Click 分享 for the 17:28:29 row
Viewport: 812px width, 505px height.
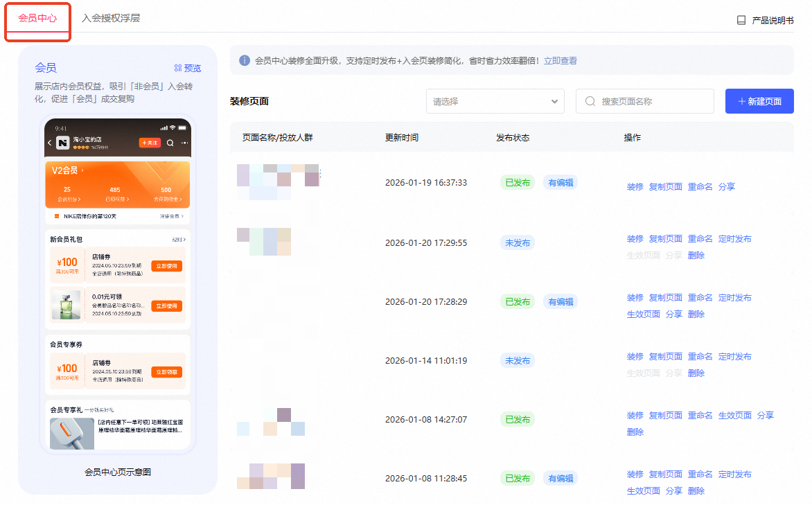pyautogui.click(x=673, y=314)
